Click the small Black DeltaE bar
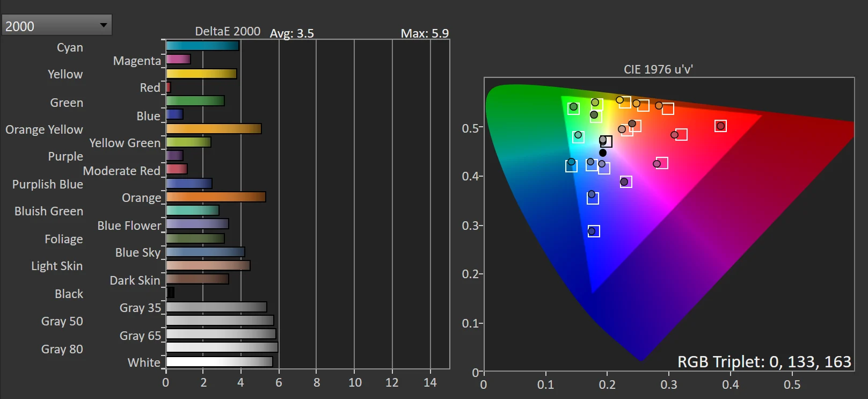Screen dimensions: 868x399 171,293
